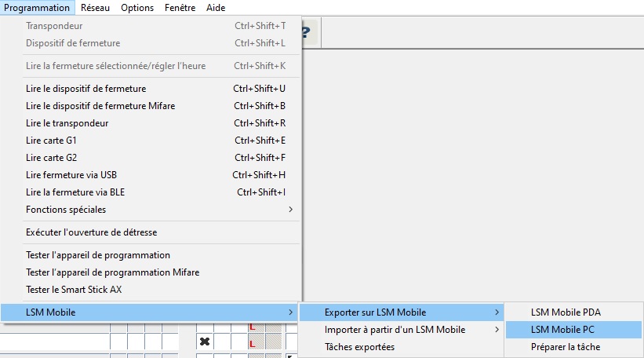Select LSM Mobile PDA export option
The height and width of the screenshot is (358, 644).
[565, 312]
